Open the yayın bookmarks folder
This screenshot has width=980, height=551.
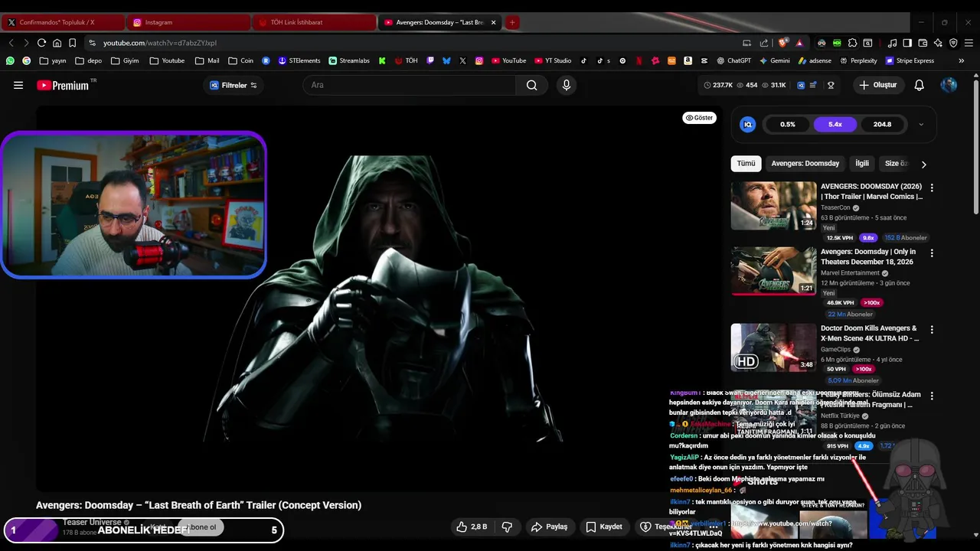click(x=53, y=60)
